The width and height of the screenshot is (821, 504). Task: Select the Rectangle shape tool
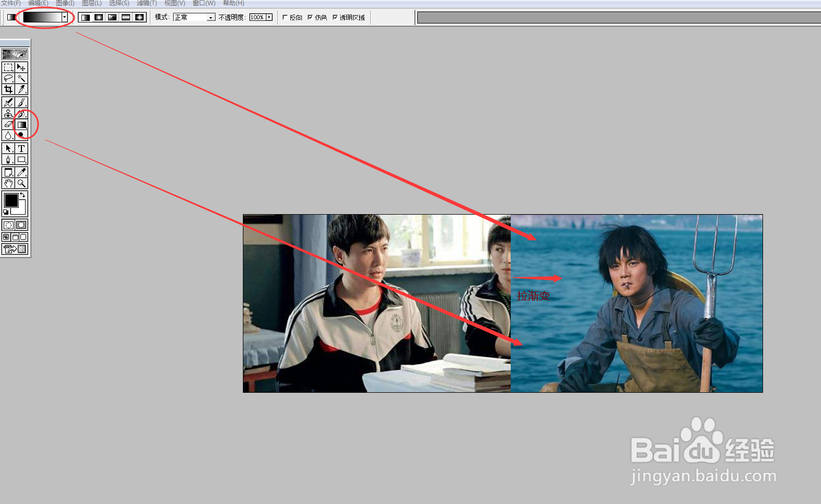pos(21,159)
